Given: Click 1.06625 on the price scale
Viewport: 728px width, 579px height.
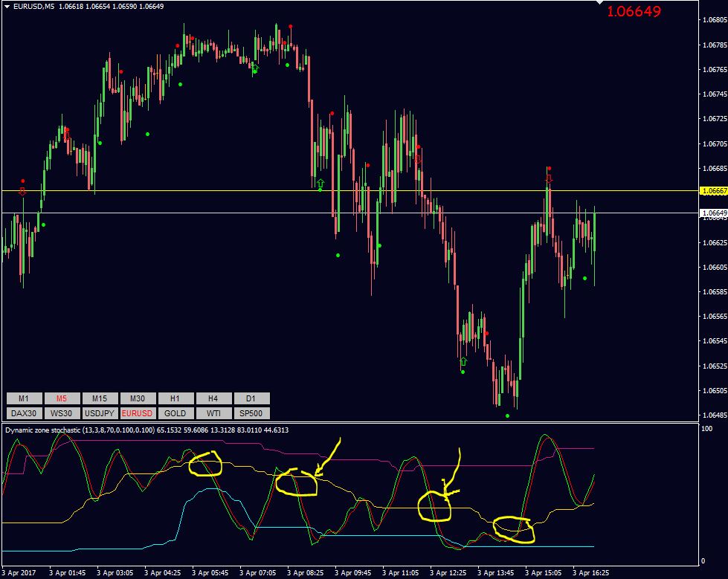Looking at the screenshot, I should [715, 242].
